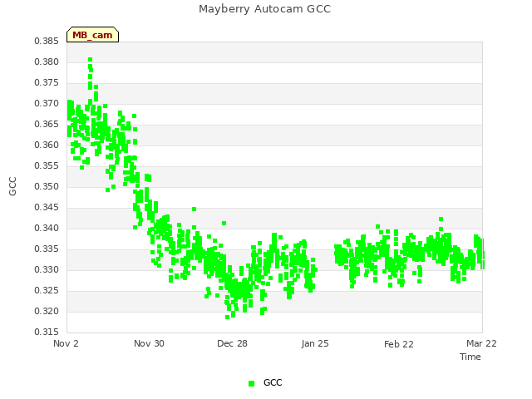Click the 0.370 y-axis value

(x=47, y=103)
